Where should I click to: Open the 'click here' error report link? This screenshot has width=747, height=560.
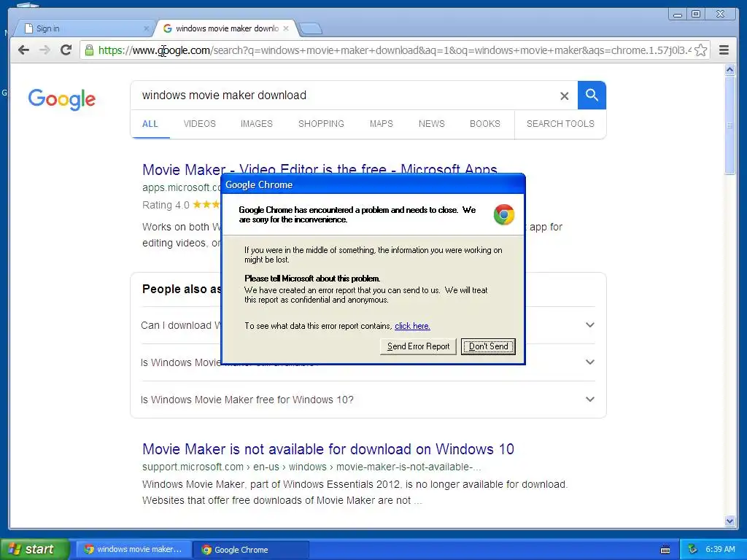click(x=412, y=326)
